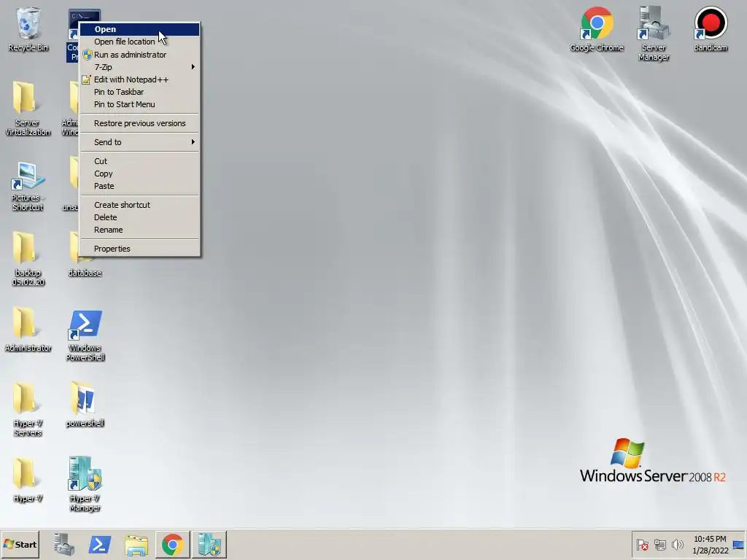Select the Server Virtualization folder
747x560 pixels.
(28, 109)
